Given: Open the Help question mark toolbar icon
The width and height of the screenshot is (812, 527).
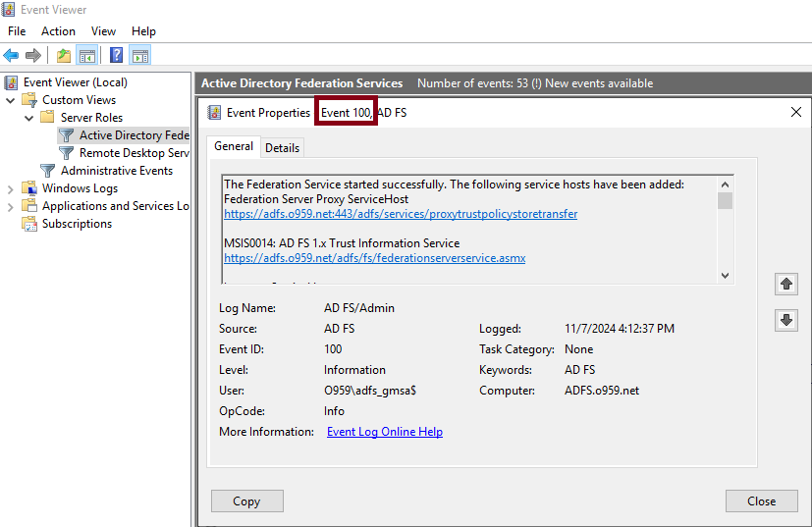Looking at the screenshot, I should pyautogui.click(x=117, y=55).
